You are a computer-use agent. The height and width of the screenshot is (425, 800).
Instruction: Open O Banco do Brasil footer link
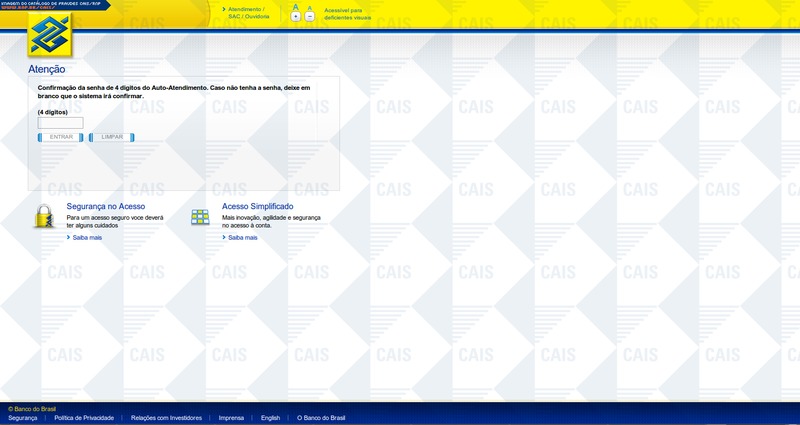point(321,418)
